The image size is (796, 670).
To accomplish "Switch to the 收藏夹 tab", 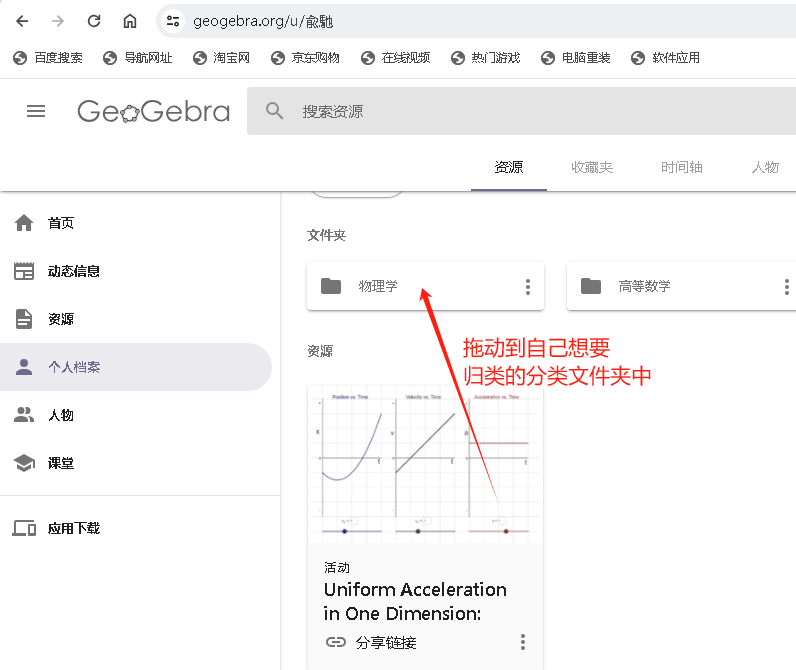I will [x=592, y=167].
